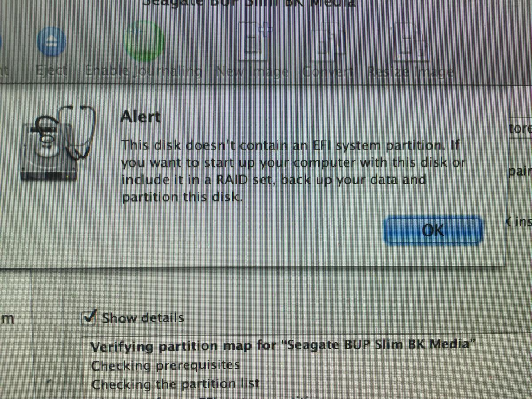Screen dimensions: 532x399
Task: Dismiss the alert with the OK button
Action: (433, 230)
